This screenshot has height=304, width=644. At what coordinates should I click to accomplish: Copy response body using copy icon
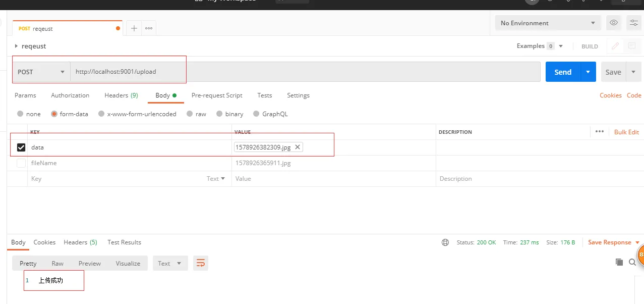click(x=619, y=262)
